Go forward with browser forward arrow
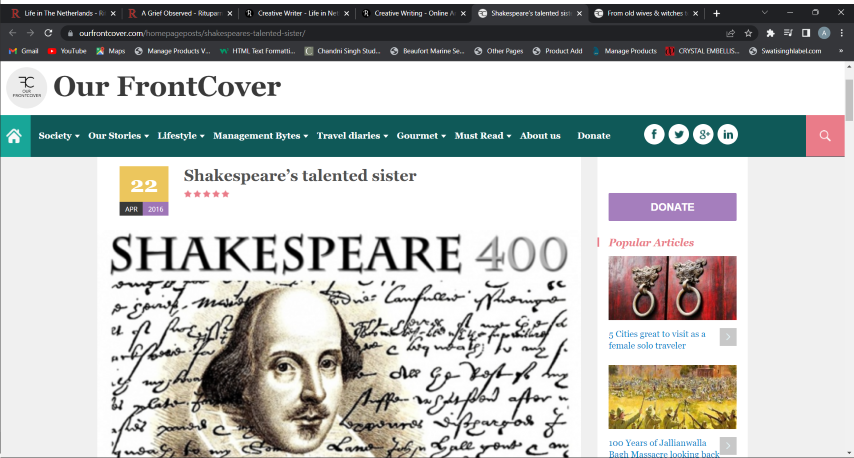 click(x=30, y=33)
